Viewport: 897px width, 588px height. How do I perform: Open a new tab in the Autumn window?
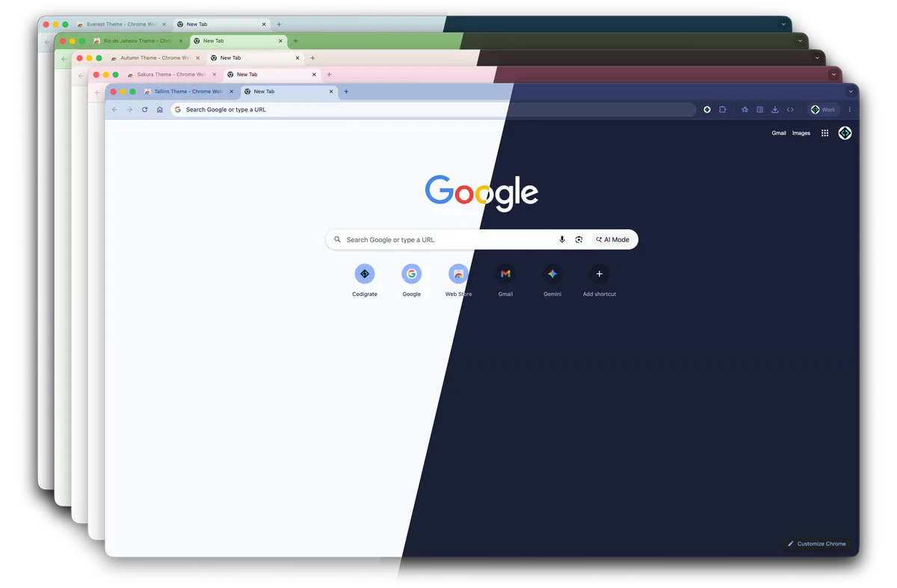pyautogui.click(x=312, y=58)
